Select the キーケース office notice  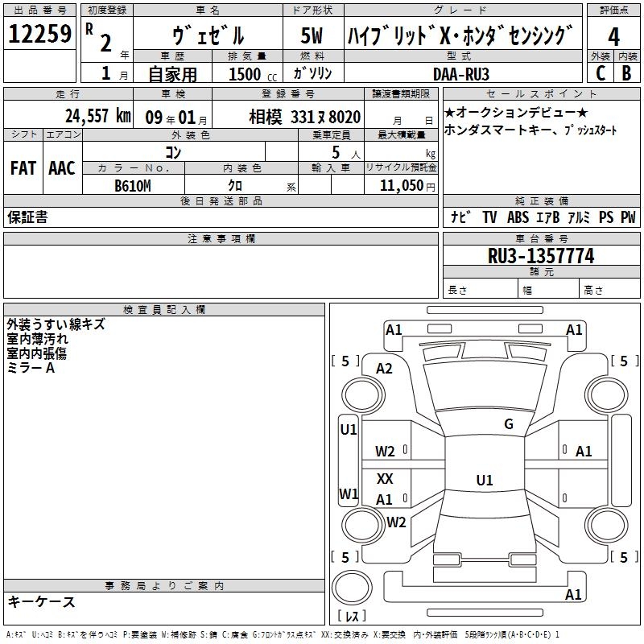(x=41, y=601)
